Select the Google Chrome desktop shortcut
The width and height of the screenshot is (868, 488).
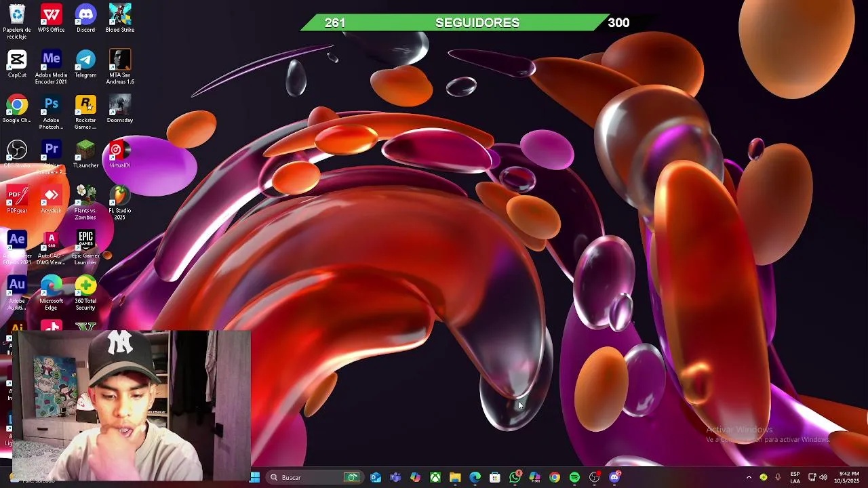(17, 109)
